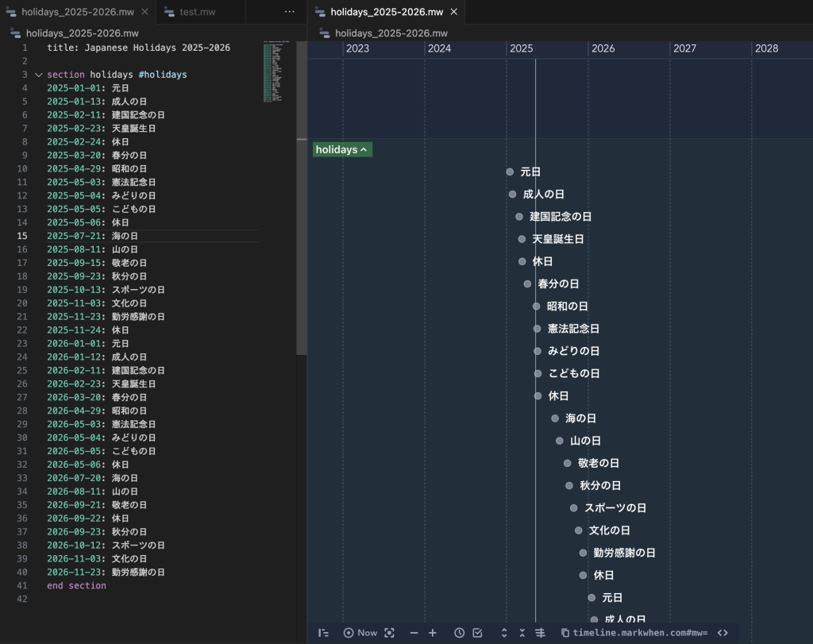Screen dimensions: 813x644
Task: Click the timeline view icon in bottom toolbar
Action: coord(323,633)
